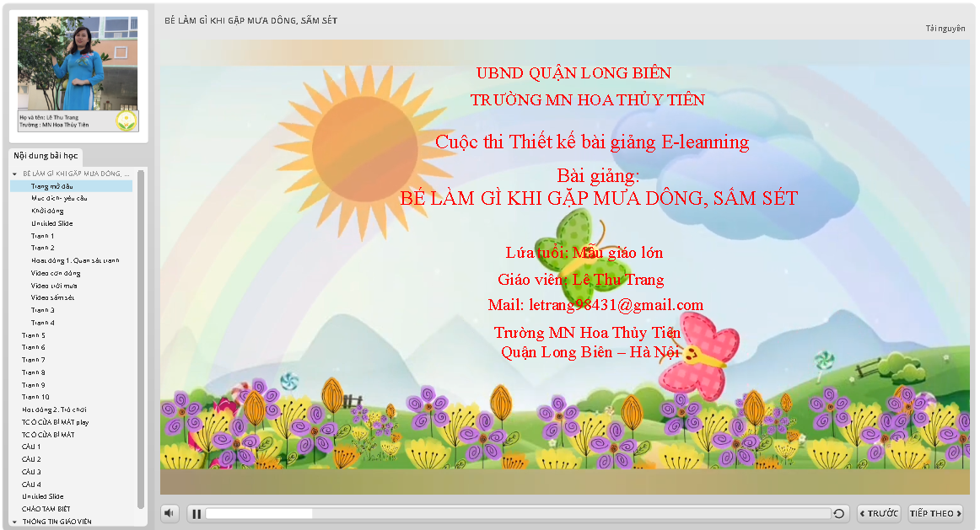Select the Nội dung bài học tab

coord(46,156)
